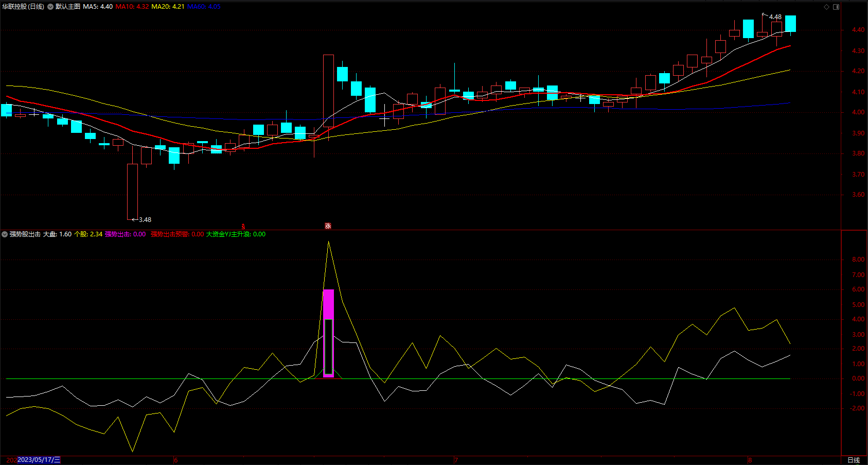Select the 华联控股(日线) stock title
This screenshot has height=465, width=868.
click(23, 7)
